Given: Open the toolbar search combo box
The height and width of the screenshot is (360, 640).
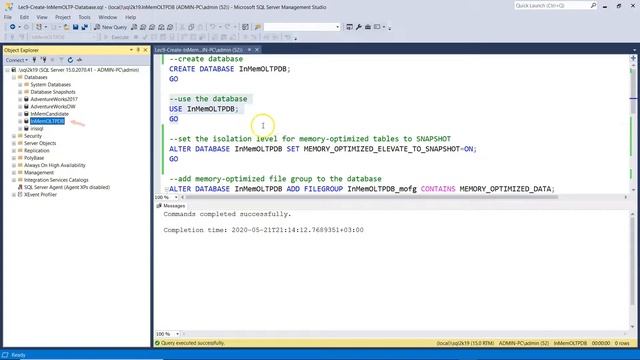Looking at the screenshot, I should click(x=302, y=27).
